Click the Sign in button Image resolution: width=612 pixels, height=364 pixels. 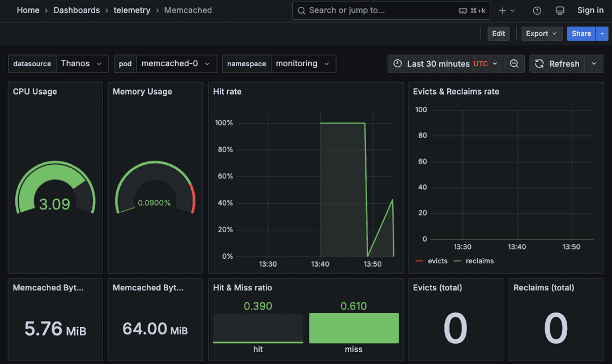click(x=590, y=10)
